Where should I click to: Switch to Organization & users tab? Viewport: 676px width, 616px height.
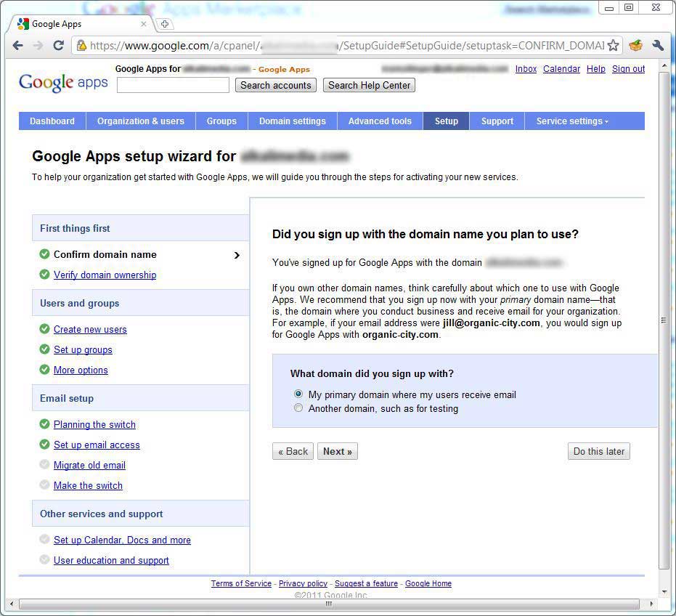click(141, 121)
